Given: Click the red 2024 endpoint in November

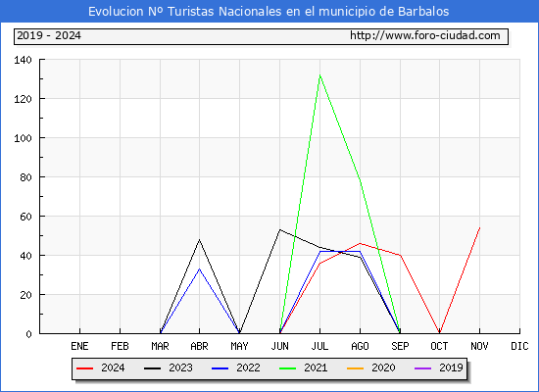Looking at the screenshot, I should pyautogui.click(x=479, y=227).
